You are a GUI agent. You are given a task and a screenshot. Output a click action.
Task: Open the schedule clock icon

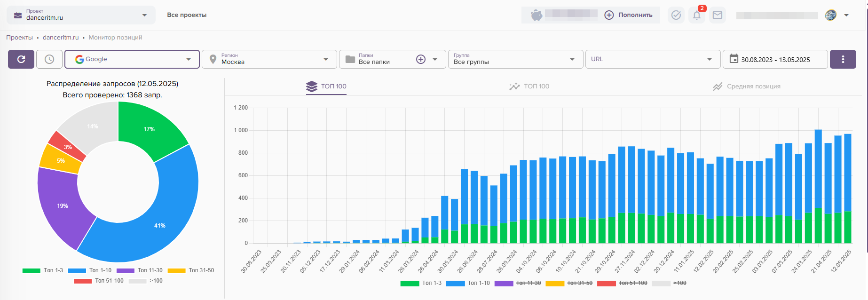point(49,59)
